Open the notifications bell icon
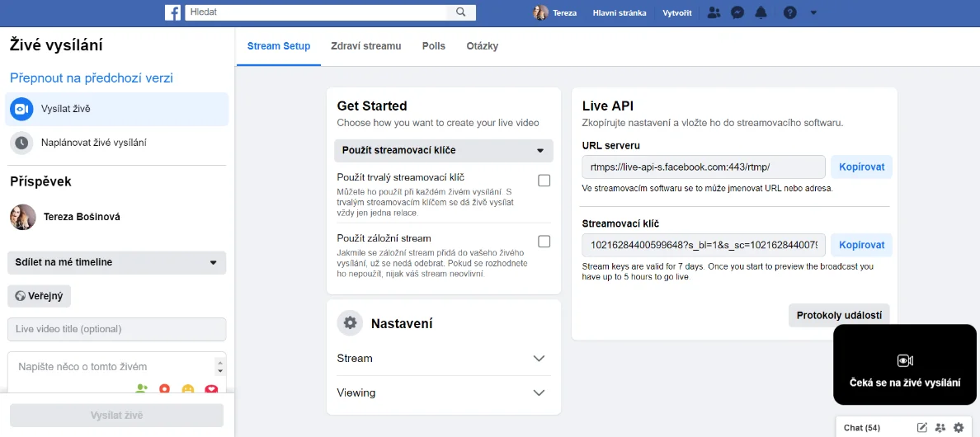 [761, 12]
